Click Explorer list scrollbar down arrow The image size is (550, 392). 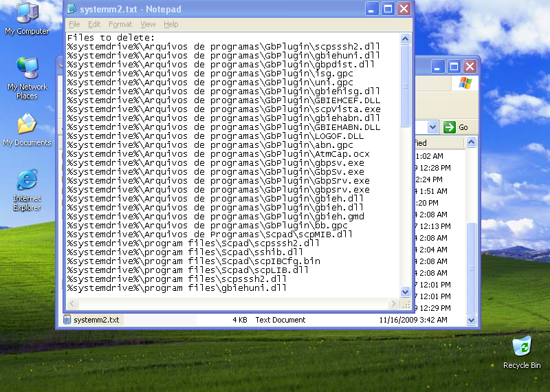[x=471, y=320]
